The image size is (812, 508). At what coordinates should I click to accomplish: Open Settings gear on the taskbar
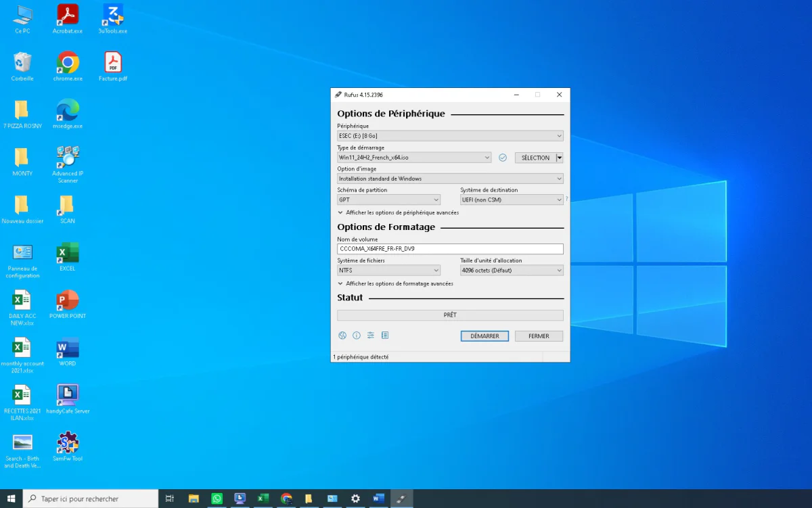tap(355, 499)
